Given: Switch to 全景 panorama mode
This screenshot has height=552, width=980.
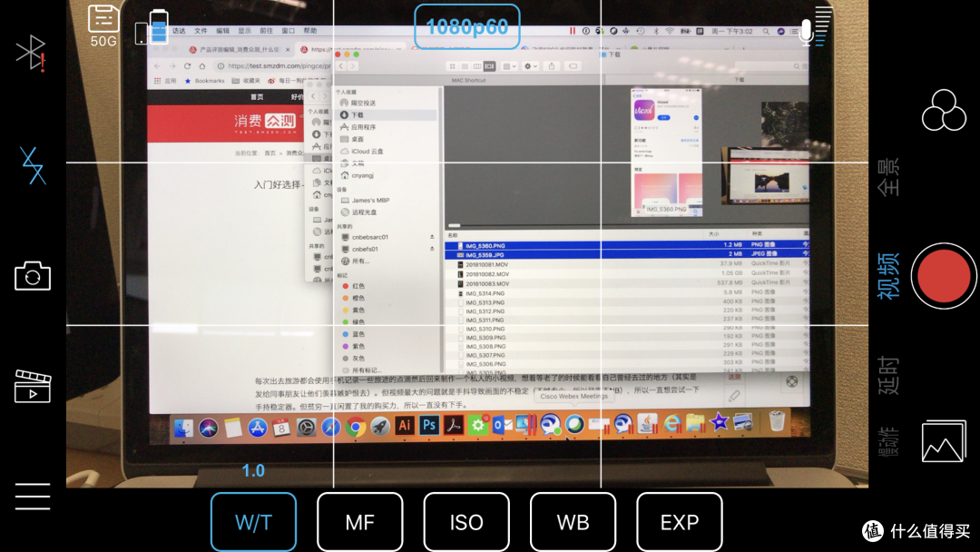Looking at the screenshot, I should (888, 178).
